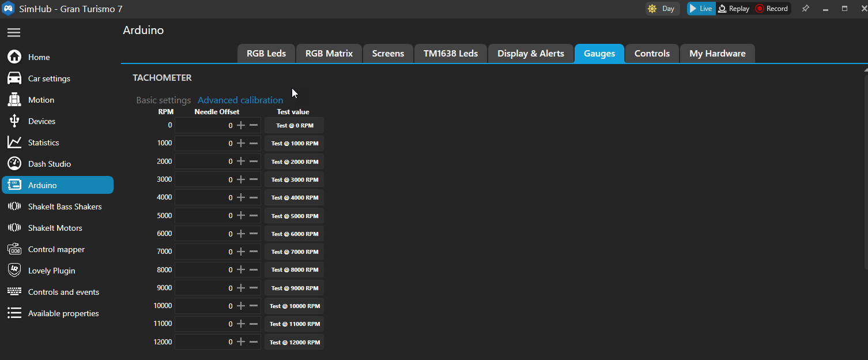Decrease needle offset for 5000 RPM
Viewport: 868px width, 360px height.
pyautogui.click(x=254, y=215)
